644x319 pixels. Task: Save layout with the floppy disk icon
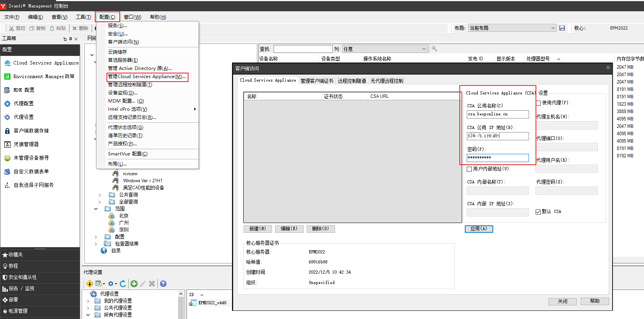click(562, 28)
